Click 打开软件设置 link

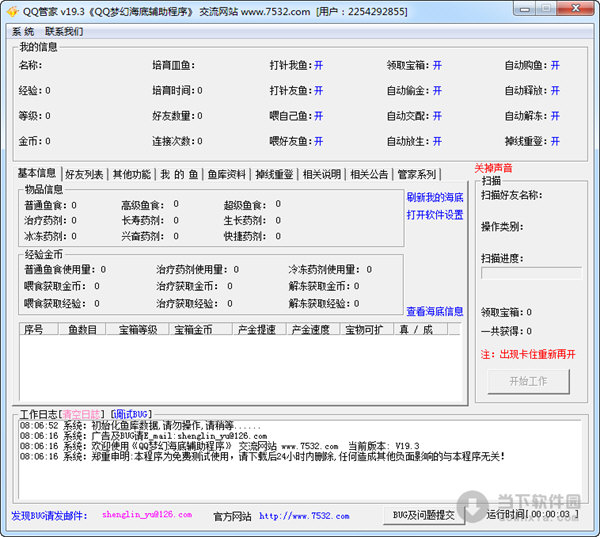435,215
